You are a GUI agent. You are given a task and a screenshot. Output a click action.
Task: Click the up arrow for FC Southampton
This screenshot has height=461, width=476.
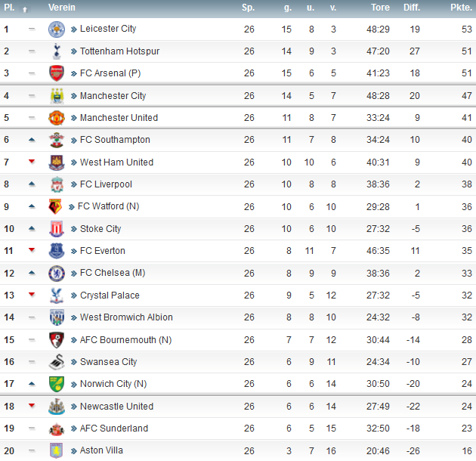pos(32,140)
